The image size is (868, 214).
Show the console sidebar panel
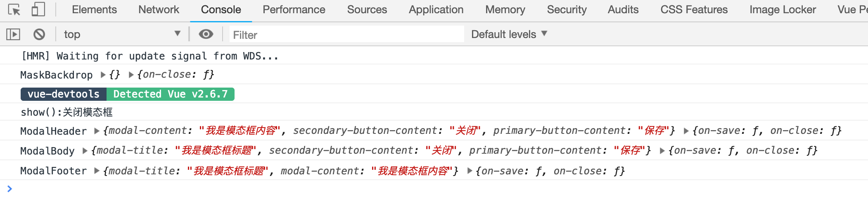point(13,34)
